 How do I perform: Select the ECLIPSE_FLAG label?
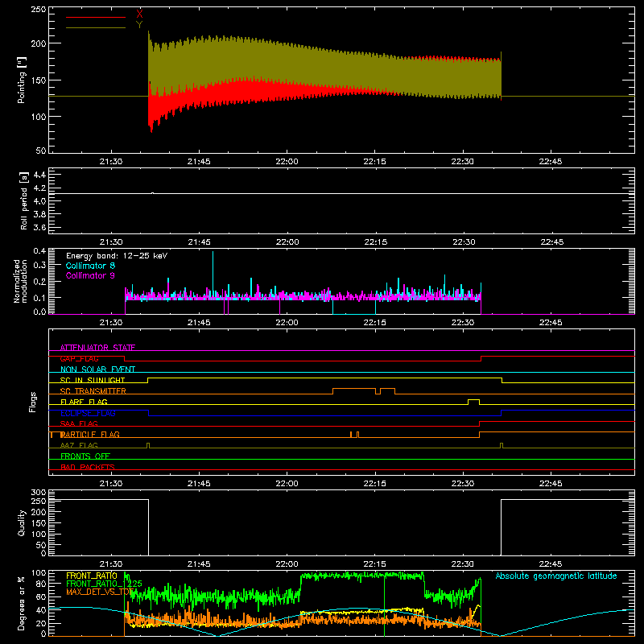click(x=88, y=413)
